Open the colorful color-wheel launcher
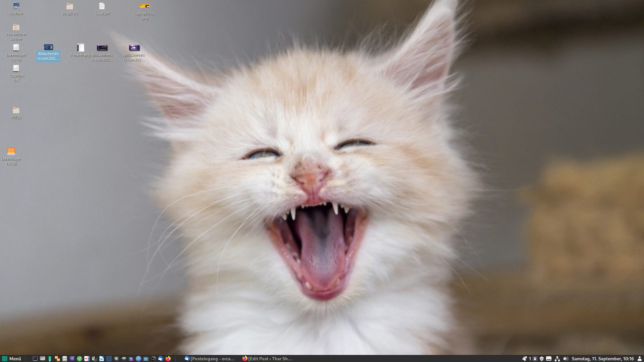644x362 pixels. point(116,359)
